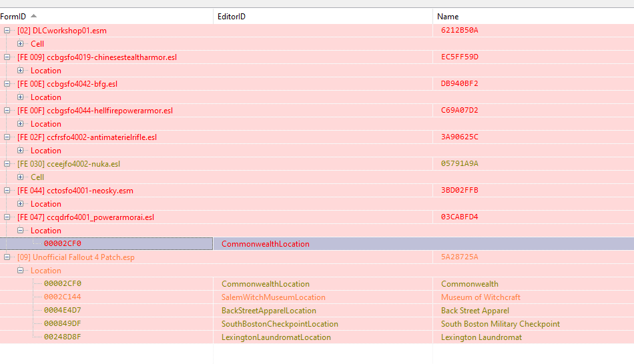Collapse Location under Unofficial Fallout 4 Patch.esp
Viewport: 634px width, 364px height.
coord(20,270)
